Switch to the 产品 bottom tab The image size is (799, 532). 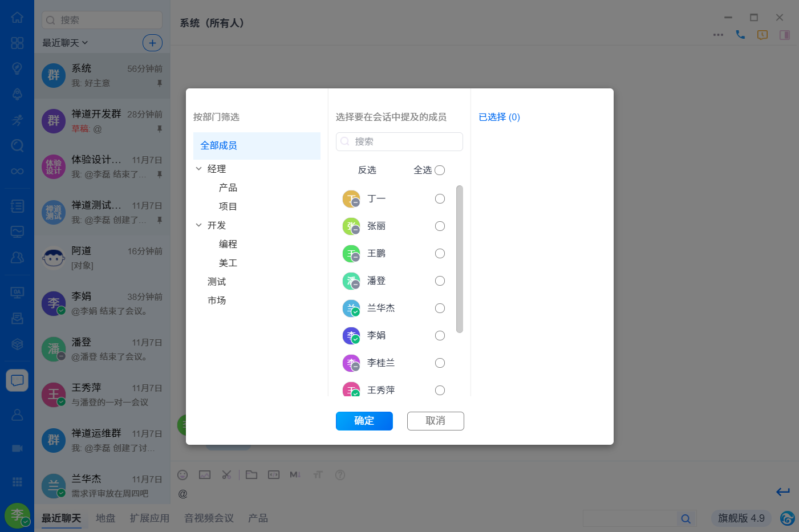click(258, 518)
